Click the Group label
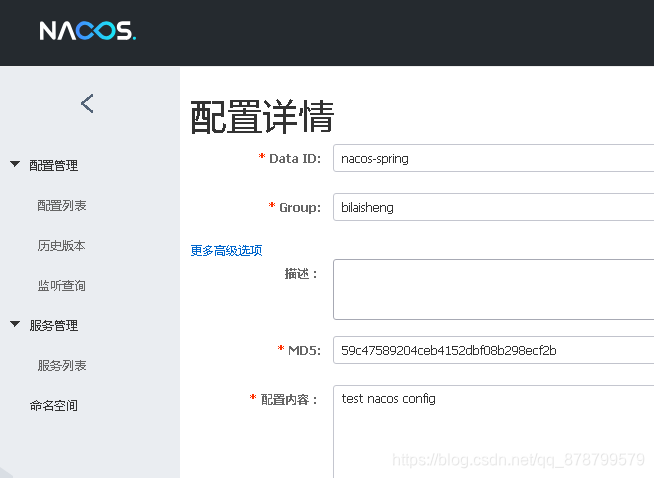Image resolution: width=654 pixels, height=478 pixels. 300,207
